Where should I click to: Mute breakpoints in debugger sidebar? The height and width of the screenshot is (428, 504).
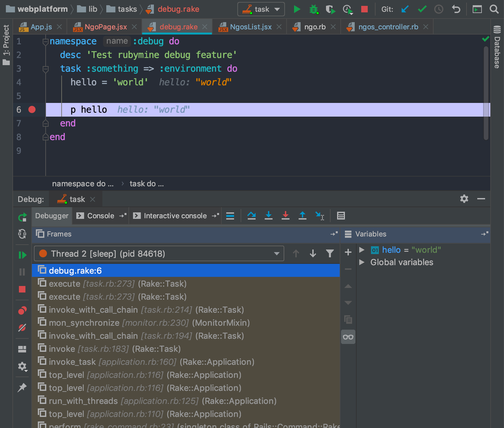22,328
